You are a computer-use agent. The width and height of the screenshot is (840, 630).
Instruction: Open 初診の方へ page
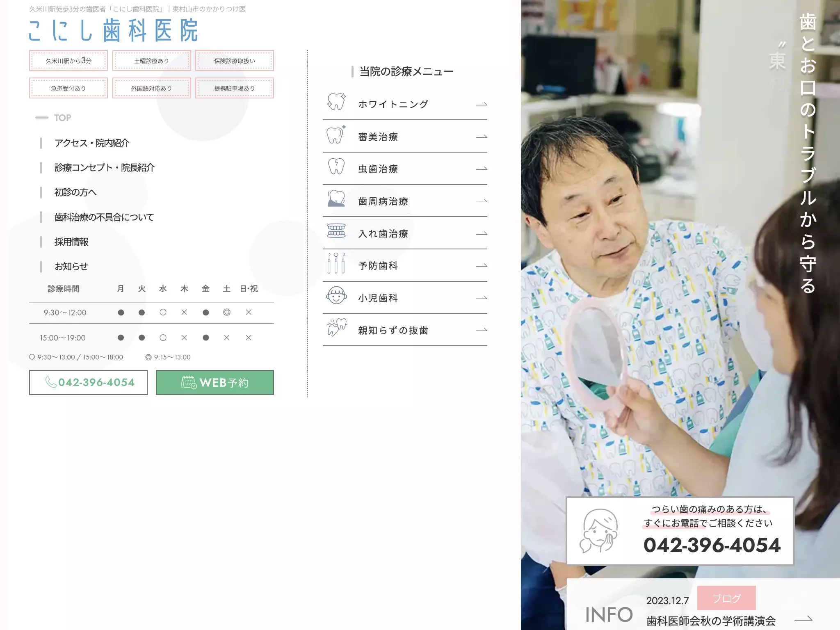75,192
